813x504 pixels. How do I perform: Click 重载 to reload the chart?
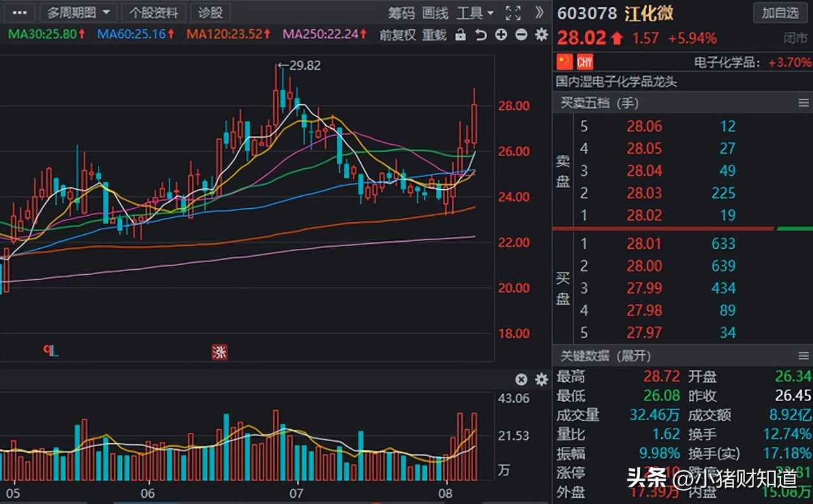tap(434, 36)
